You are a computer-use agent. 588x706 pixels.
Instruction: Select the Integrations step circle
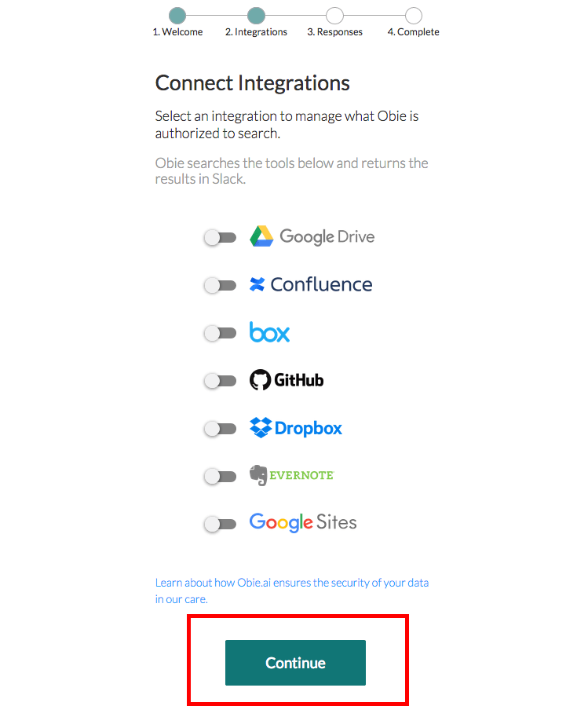click(256, 16)
